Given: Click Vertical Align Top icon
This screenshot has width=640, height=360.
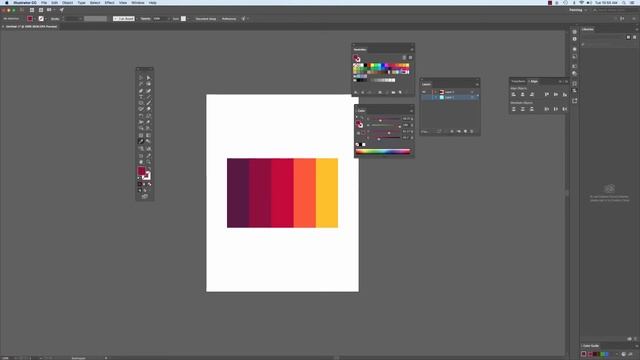Looking at the screenshot, I should [x=547, y=94].
